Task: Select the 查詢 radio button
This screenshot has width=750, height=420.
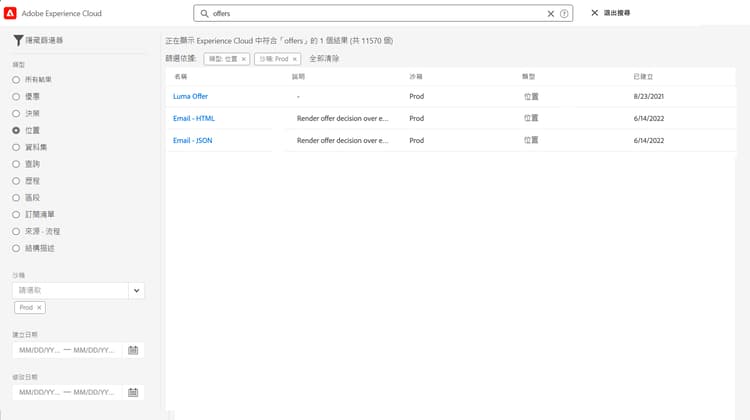Action: point(16,164)
